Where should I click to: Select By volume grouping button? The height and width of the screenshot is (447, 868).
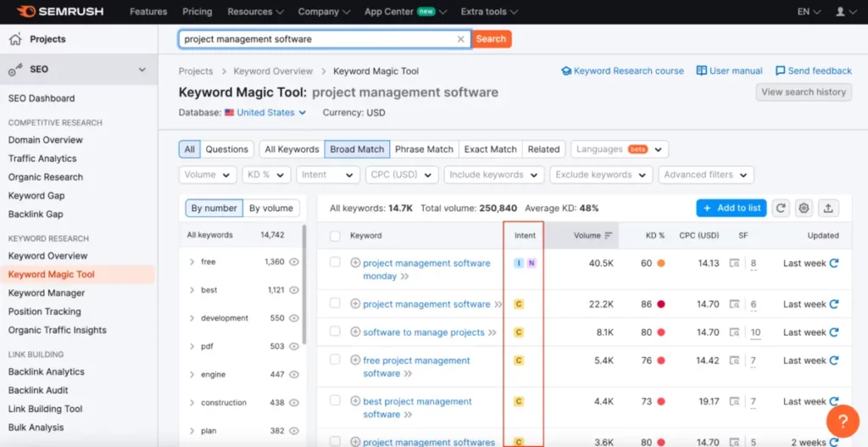tap(271, 209)
